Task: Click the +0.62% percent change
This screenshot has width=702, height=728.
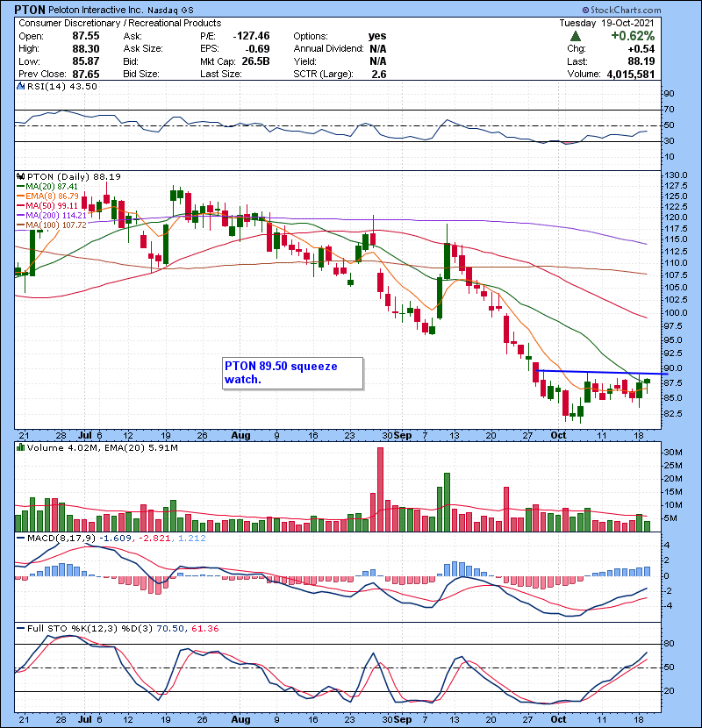Action: [x=633, y=36]
